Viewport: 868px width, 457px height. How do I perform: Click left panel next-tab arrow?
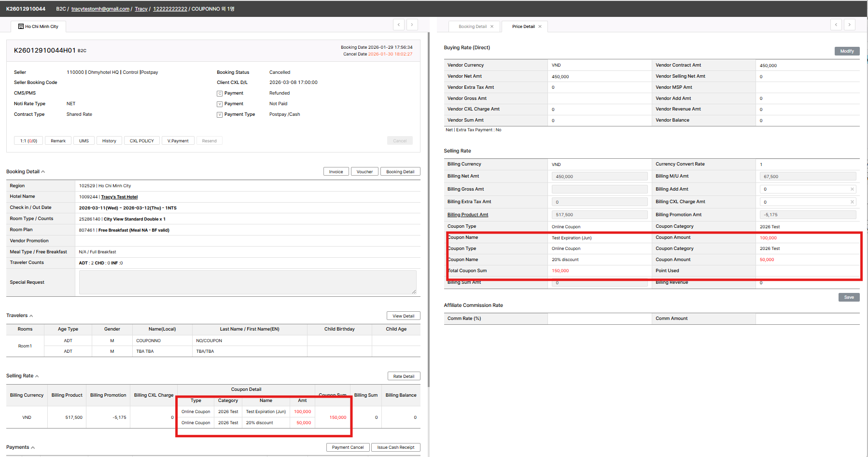pyautogui.click(x=412, y=25)
